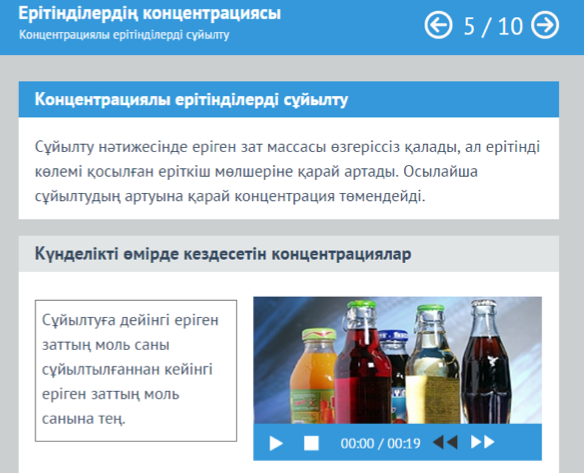584x473 pixels.
Task: Stop the video playback
Action: (311, 443)
